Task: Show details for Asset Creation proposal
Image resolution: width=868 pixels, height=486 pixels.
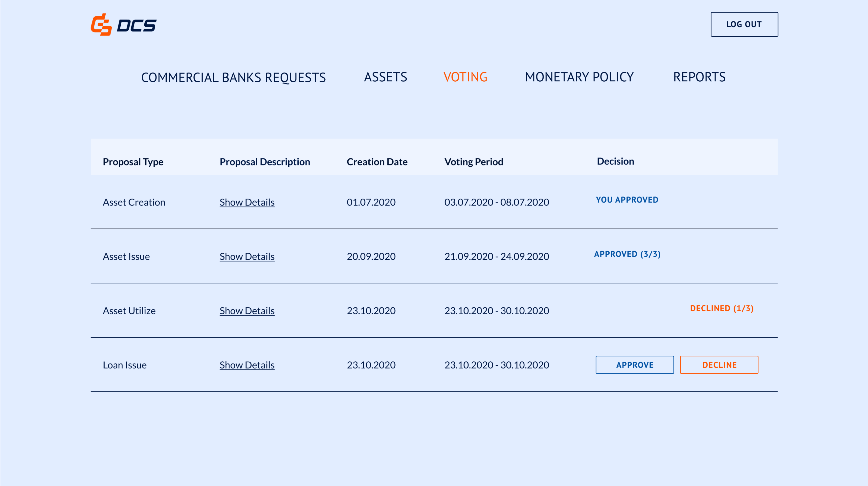Action: click(247, 202)
